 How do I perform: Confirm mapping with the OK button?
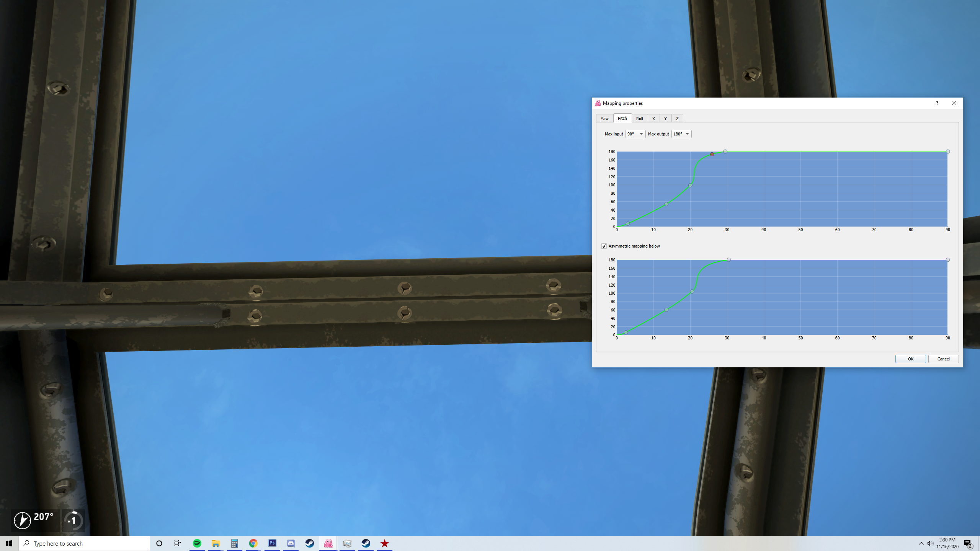pyautogui.click(x=910, y=359)
